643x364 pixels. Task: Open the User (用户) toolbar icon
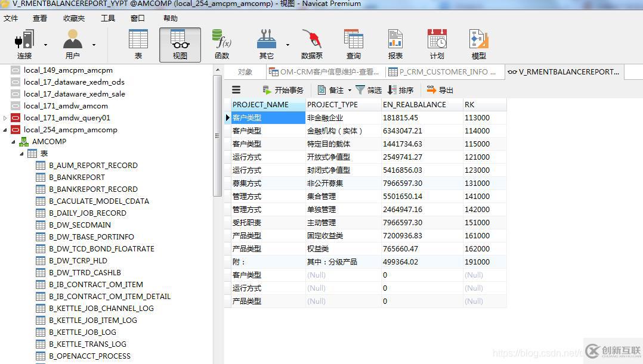[73, 44]
